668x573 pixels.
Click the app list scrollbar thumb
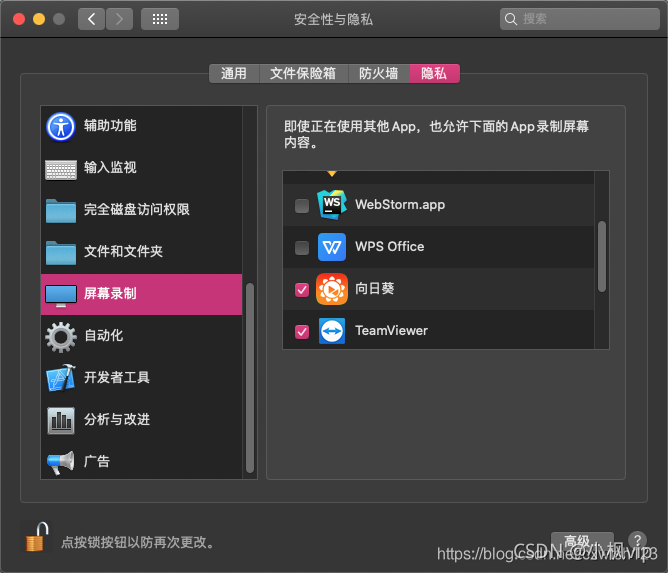602,256
